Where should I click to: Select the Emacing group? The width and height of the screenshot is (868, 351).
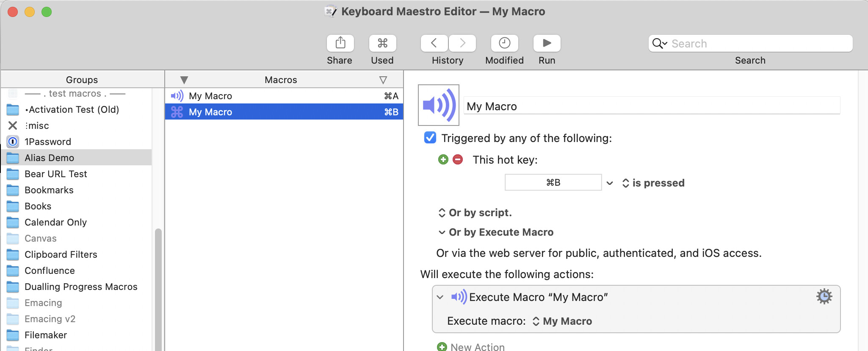coord(76,303)
